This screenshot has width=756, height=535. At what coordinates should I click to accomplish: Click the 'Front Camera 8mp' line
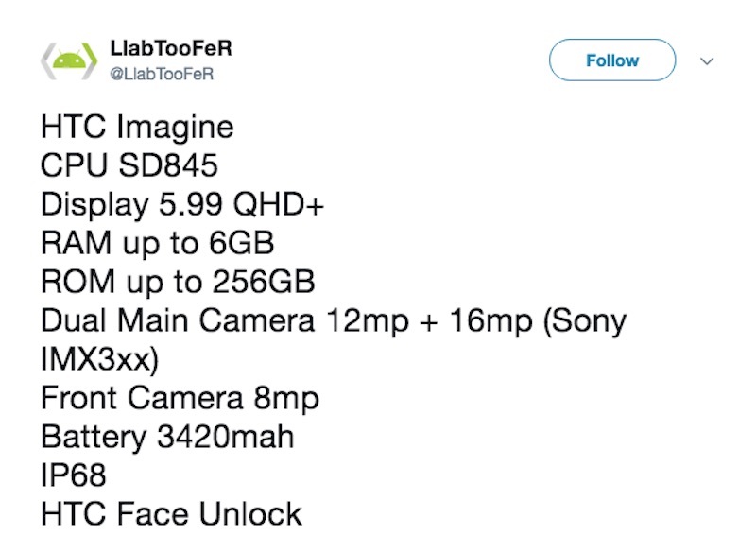click(x=180, y=399)
